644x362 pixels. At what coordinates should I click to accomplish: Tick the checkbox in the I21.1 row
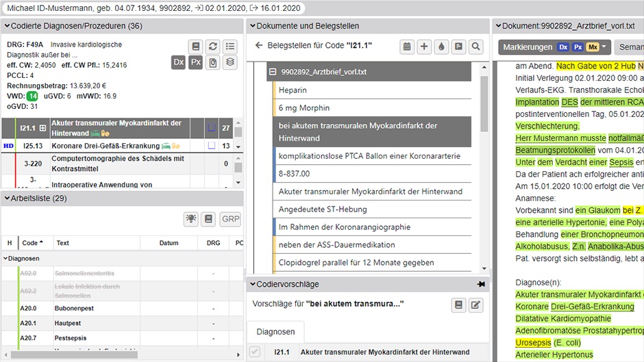pyautogui.click(x=211, y=128)
